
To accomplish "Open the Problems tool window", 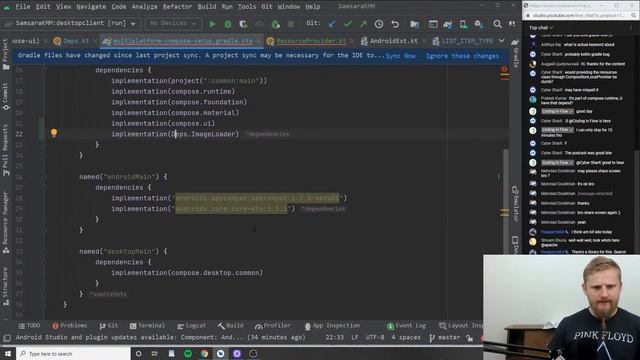I will pyautogui.click(x=70, y=326).
